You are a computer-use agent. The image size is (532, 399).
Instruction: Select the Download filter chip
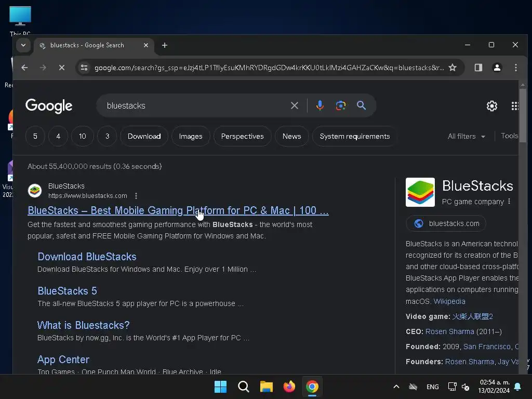144,136
